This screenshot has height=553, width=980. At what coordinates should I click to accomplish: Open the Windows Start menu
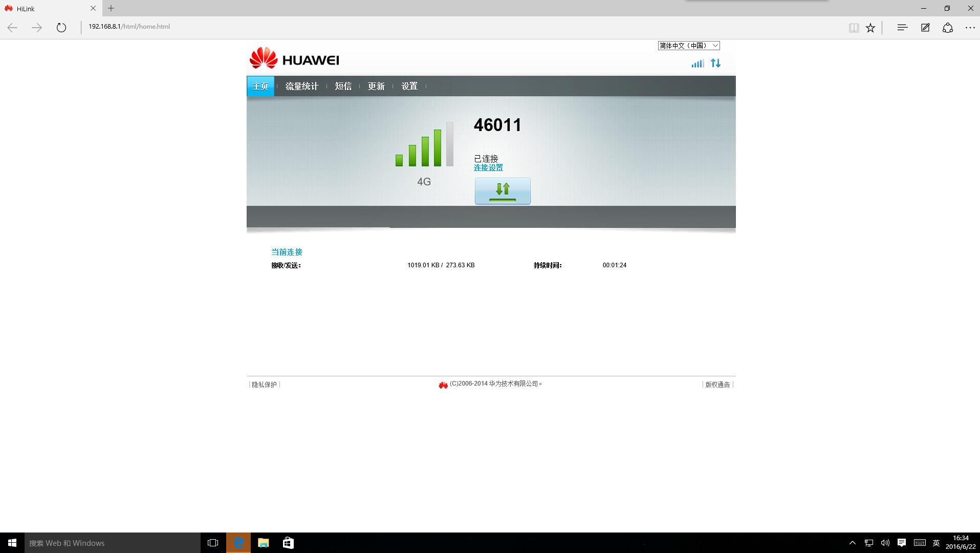12,543
